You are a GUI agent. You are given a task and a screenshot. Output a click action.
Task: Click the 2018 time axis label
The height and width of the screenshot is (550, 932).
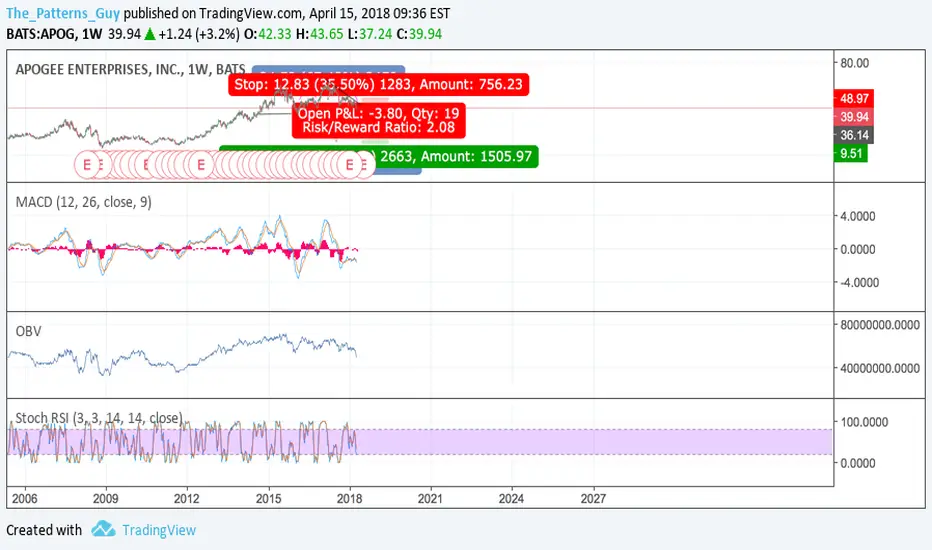[x=349, y=498]
